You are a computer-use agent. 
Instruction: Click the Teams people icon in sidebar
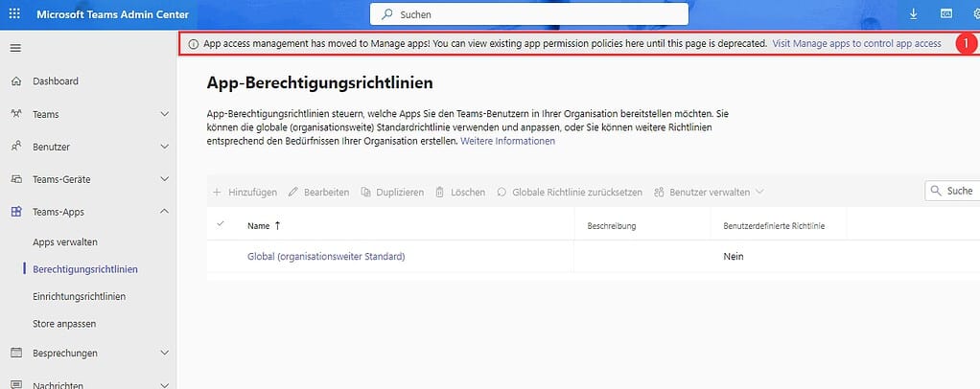(x=17, y=114)
